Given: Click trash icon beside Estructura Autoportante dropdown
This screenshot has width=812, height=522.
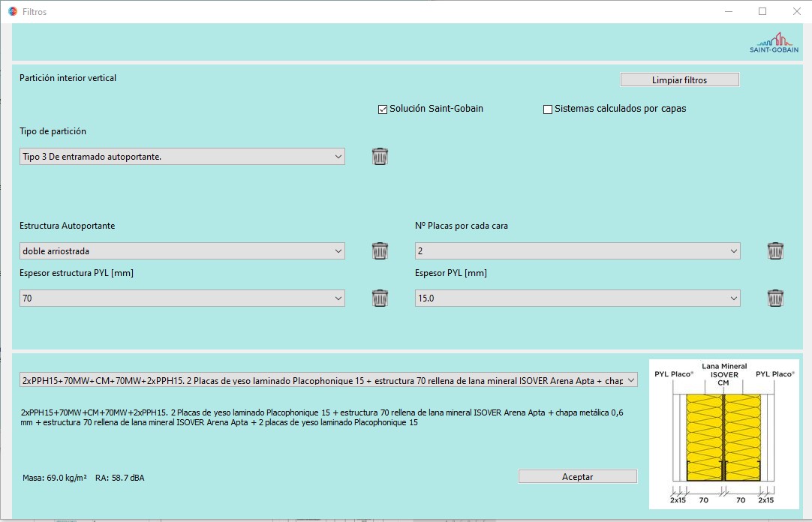Looking at the screenshot, I should coord(380,250).
